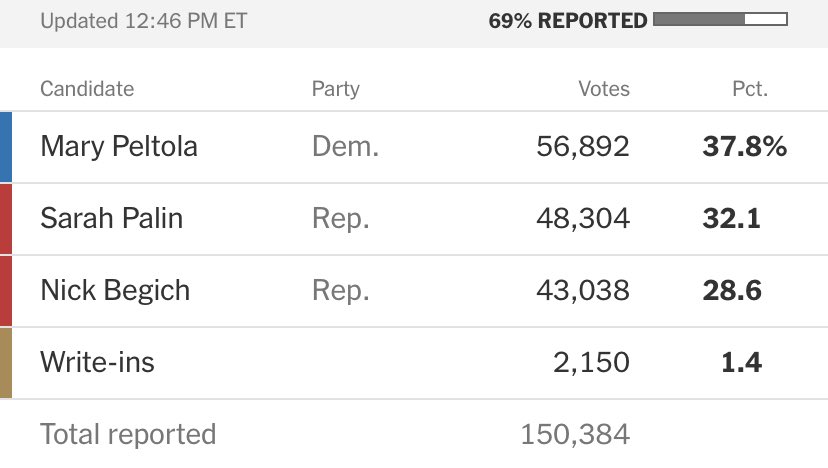Image resolution: width=828 pixels, height=468 pixels.
Task: Click the 69% reported progress bar
Action: (x=720, y=20)
